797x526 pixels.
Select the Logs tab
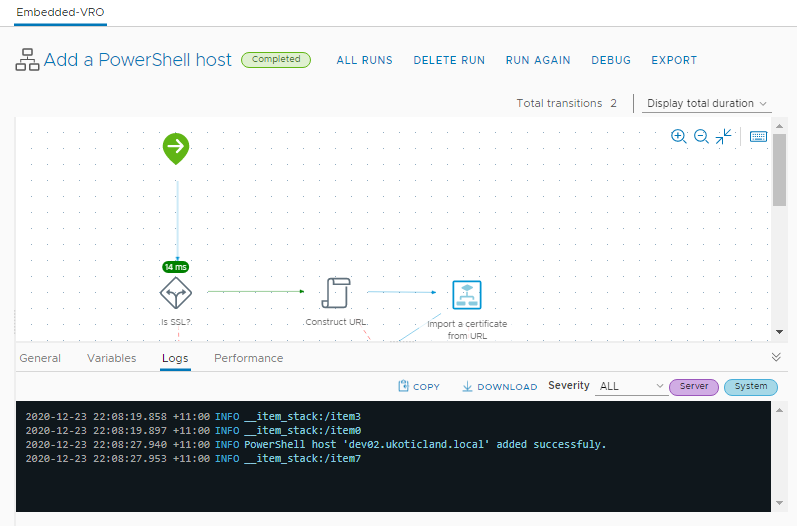tap(175, 358)
